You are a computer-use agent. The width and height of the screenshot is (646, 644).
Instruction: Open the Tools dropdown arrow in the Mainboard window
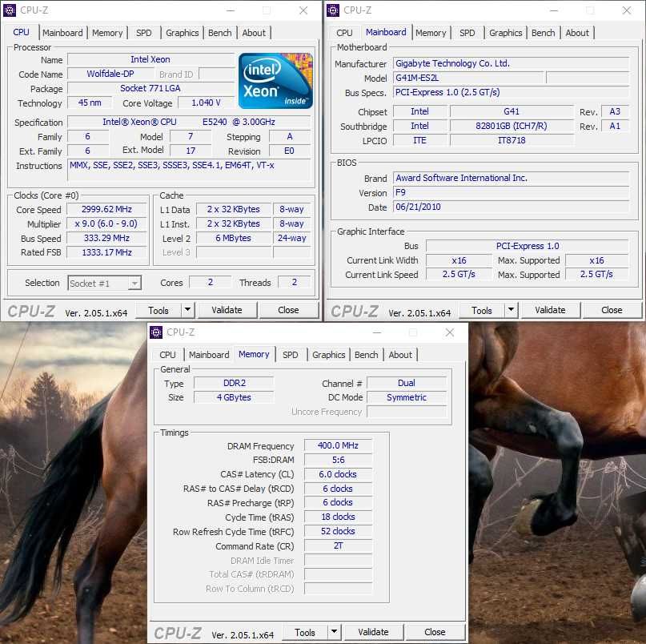(x=512, y=310)
